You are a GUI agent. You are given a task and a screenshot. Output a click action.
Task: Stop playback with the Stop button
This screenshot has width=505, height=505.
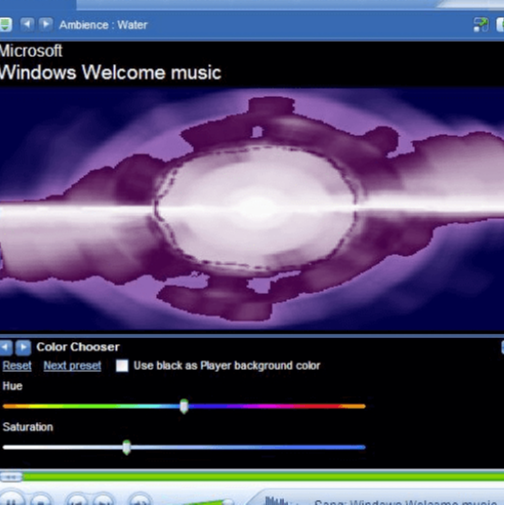point(41,501)
